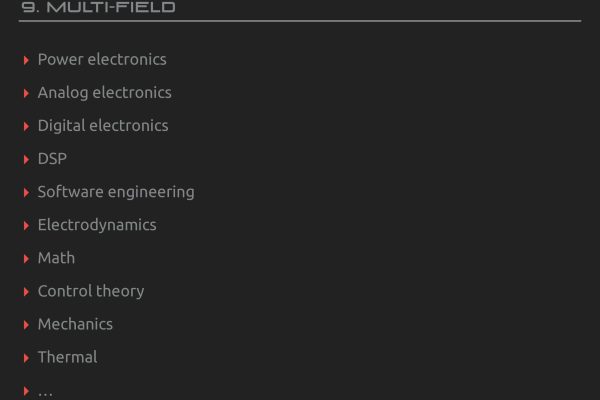Click the Control theory item
This screenshot has width=600, height=400.
coord(91,291)
